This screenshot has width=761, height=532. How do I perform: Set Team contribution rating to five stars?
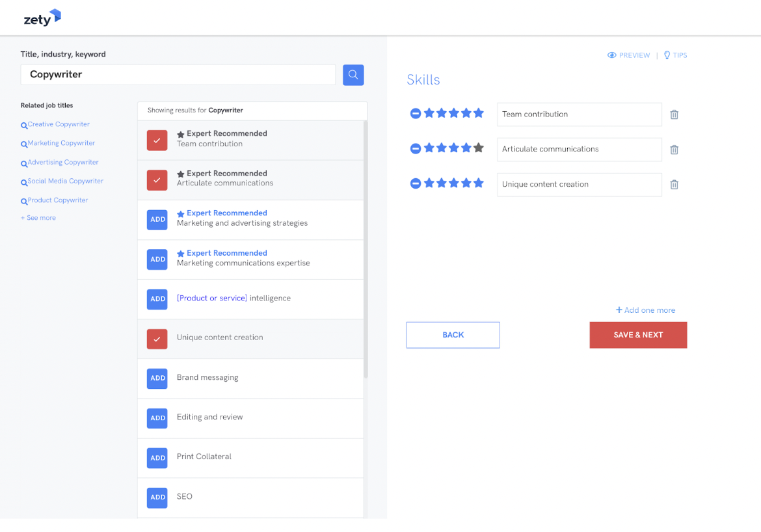pyautogui.click(x=479, y=113)
